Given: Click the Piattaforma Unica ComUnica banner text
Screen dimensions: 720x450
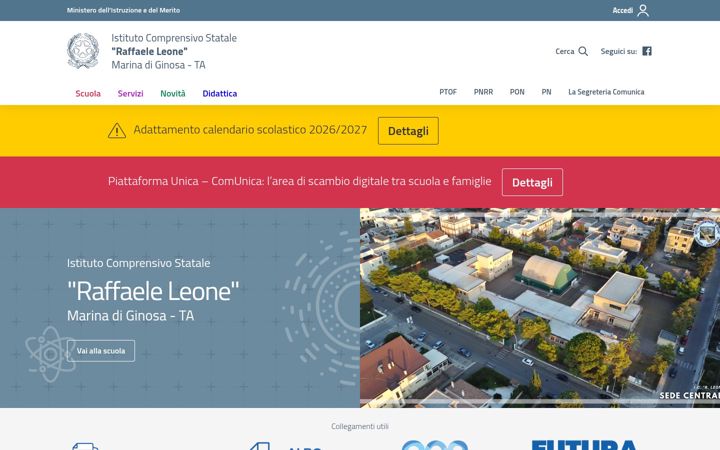Looking at the screenshot, I should pyautogui.click(x=299, y=181).
